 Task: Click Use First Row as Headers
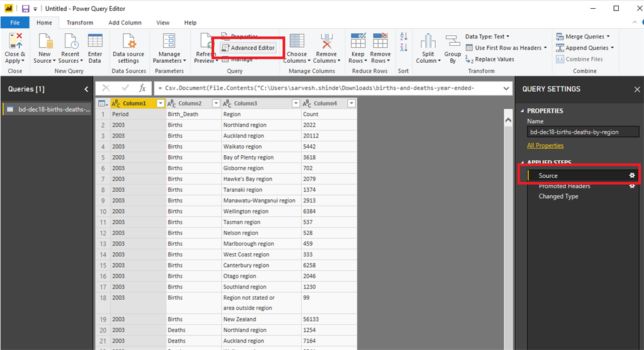[x=506, y=48]
